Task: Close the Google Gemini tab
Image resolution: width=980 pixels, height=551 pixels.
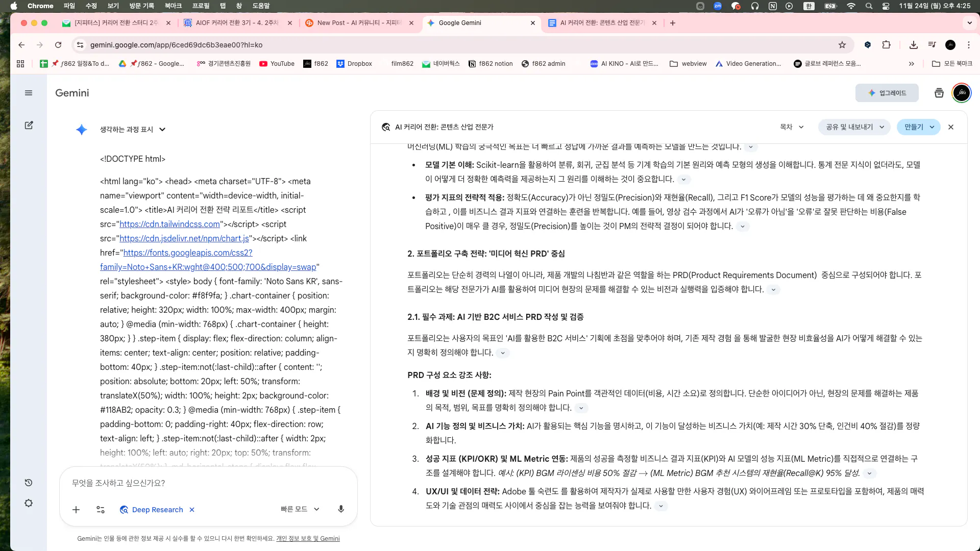Action: tap(533, 23)
